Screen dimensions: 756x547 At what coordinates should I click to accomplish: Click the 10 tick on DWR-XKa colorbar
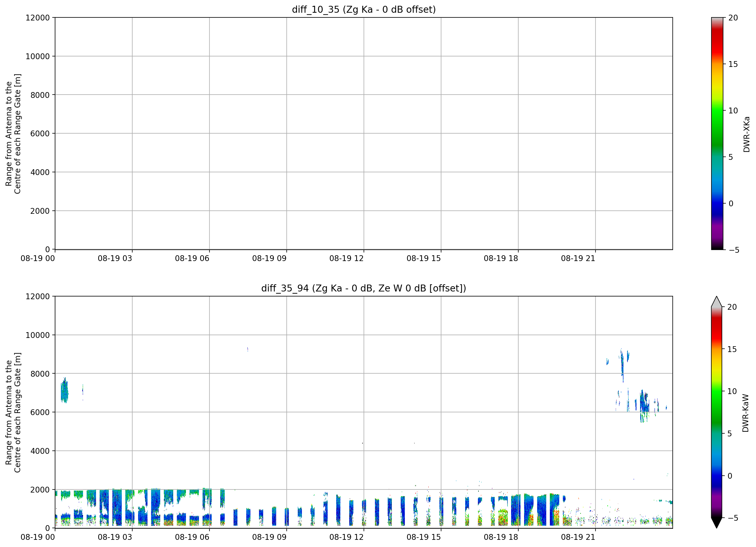[733, 111]
